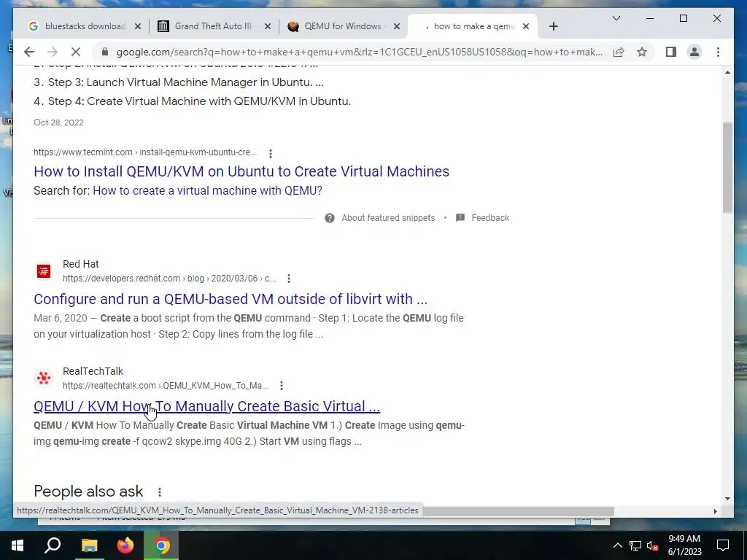Go back to previous page
Viewport: 747px width, 560px height.
pyautogui.click(x=29, y=52)
